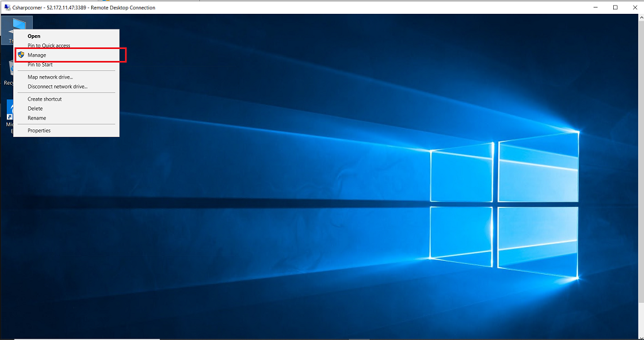Choose Pin to Start entry
This screenshot has width=644, height=340.
click(66, 65)
